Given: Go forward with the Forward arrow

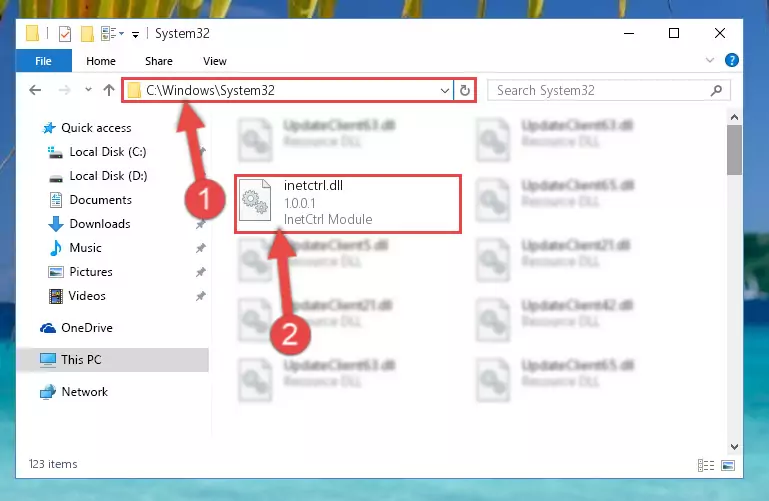Looking at the screenshot, I should coord(64,90).
